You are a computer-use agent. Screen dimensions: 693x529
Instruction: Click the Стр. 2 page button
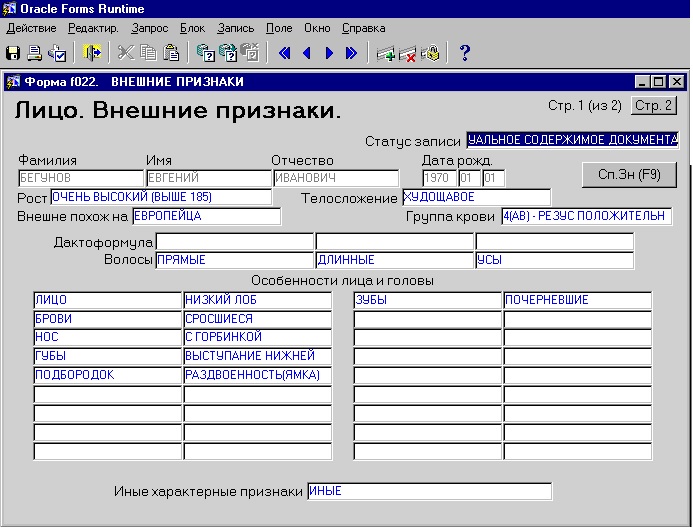pos(655,105)
